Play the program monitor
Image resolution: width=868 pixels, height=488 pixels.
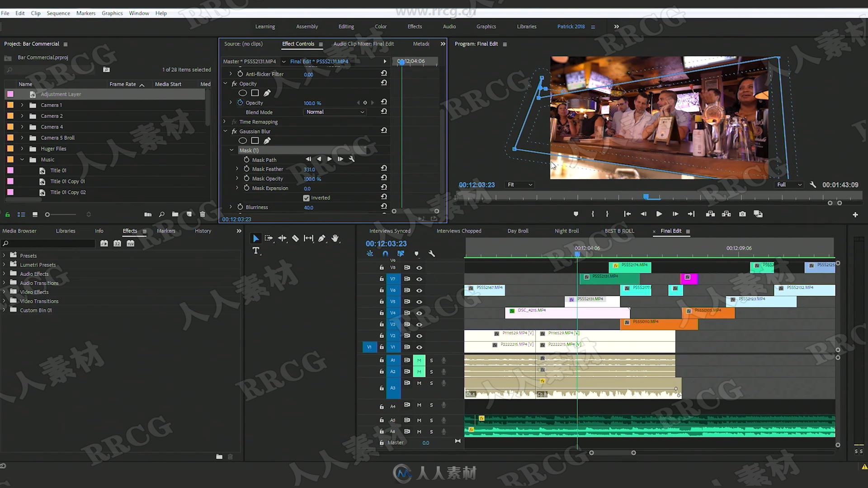pos(659,214)
